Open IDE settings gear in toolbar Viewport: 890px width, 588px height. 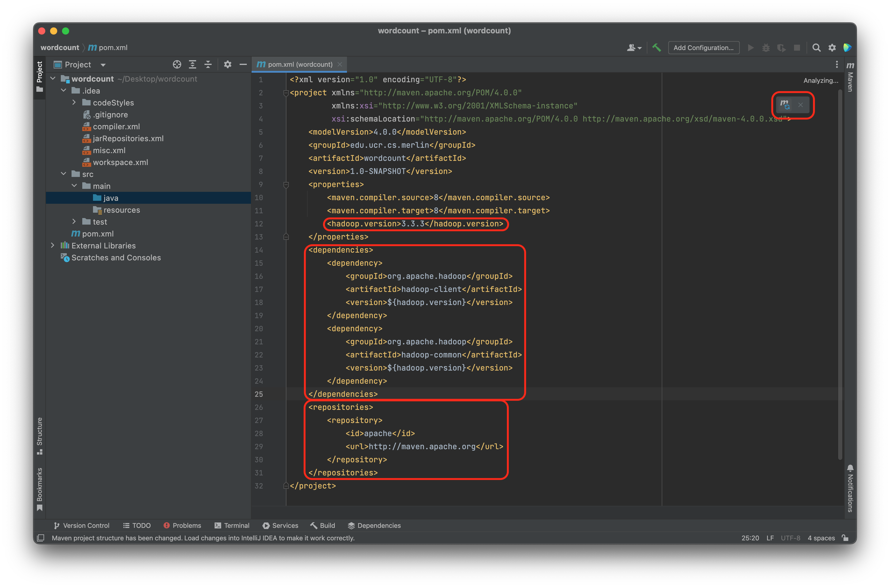pos(832,48)
